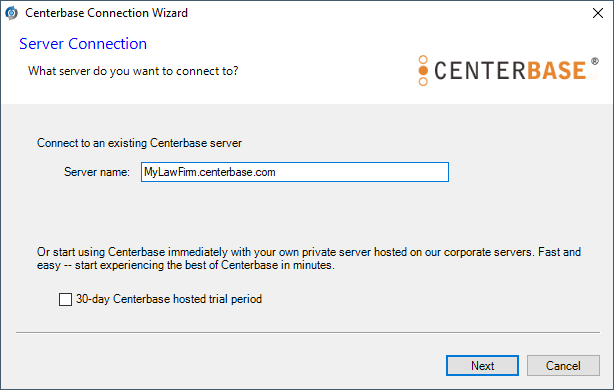The image size is (614, 390).
Task: Click the dark CENTER part of the wordmark
Action: pyautogui.click(x=480, y=71)
